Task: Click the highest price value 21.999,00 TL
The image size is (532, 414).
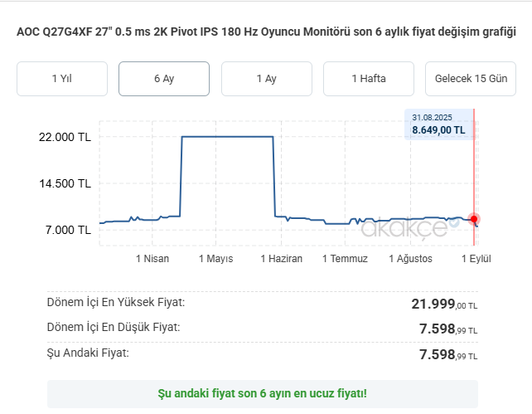Action: click(x=444, y=304)
